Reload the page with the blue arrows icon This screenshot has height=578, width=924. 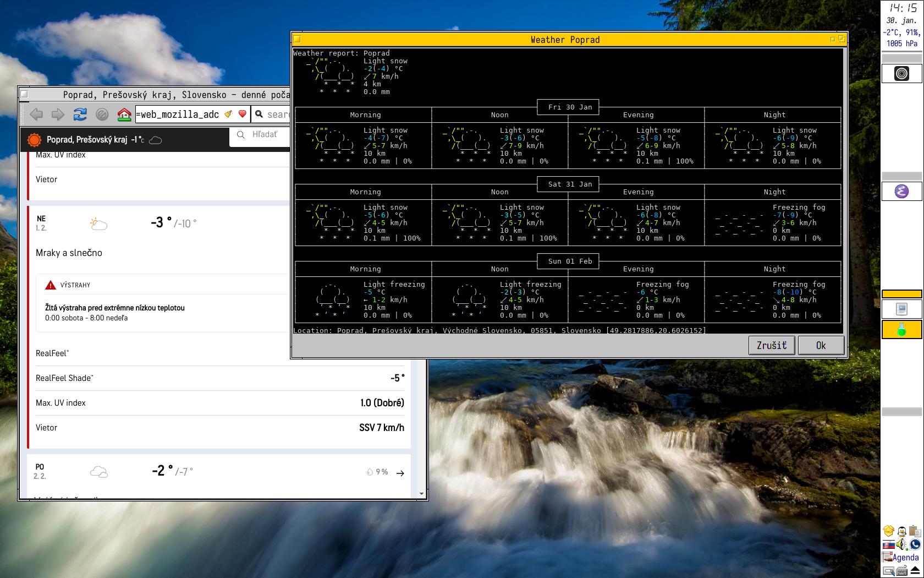[x=80, y=114]
